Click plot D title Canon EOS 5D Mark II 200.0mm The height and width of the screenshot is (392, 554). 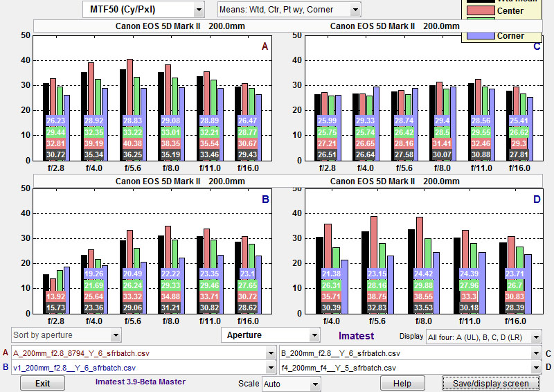[395, 181]
